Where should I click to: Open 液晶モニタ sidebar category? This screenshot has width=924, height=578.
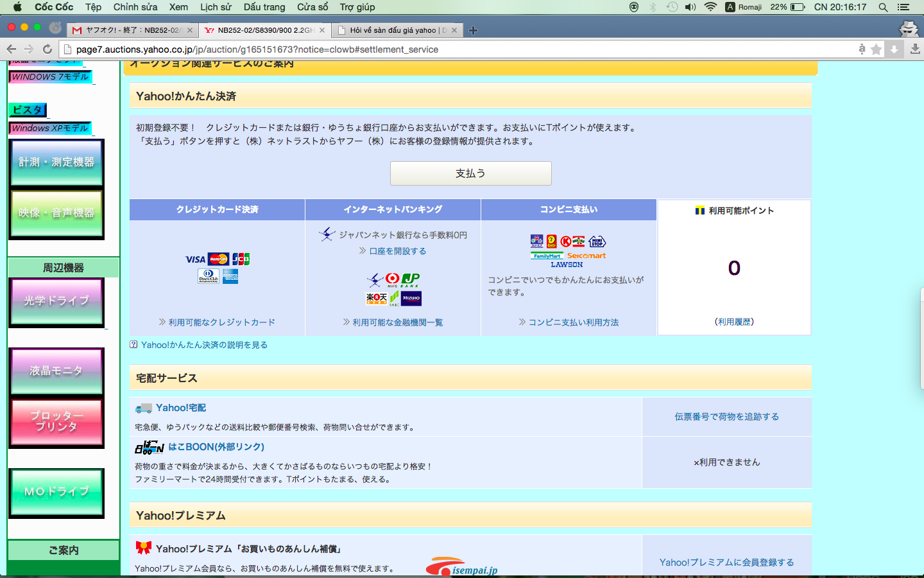(x=56, y=371)
